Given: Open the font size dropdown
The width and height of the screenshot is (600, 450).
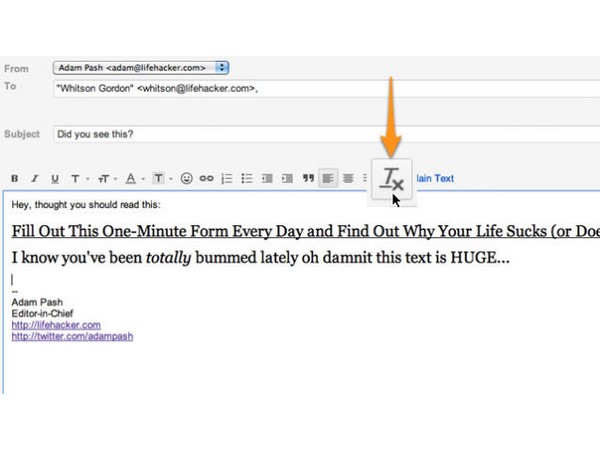Looking at the screenshot, I should tap(104, 179).
